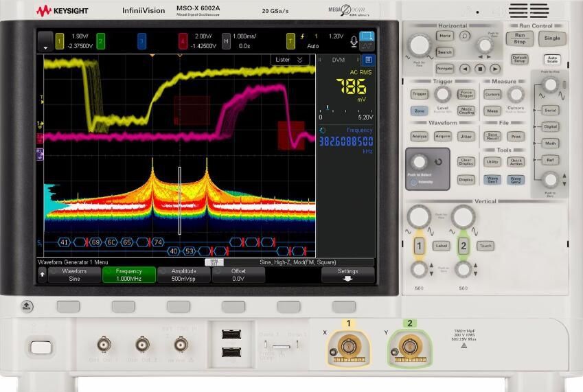Click the Touch button
Screen dimensions: 583x392
click(x=485, y=246)
